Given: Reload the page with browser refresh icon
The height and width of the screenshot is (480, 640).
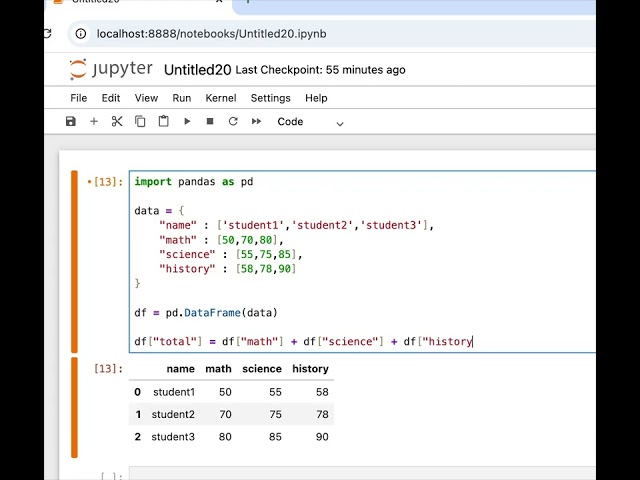Looking at the screenshot, I should [48, 34].
